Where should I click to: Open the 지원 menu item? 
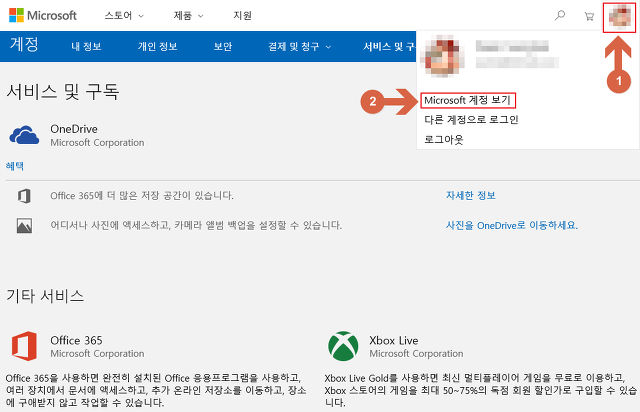[242, 16]
